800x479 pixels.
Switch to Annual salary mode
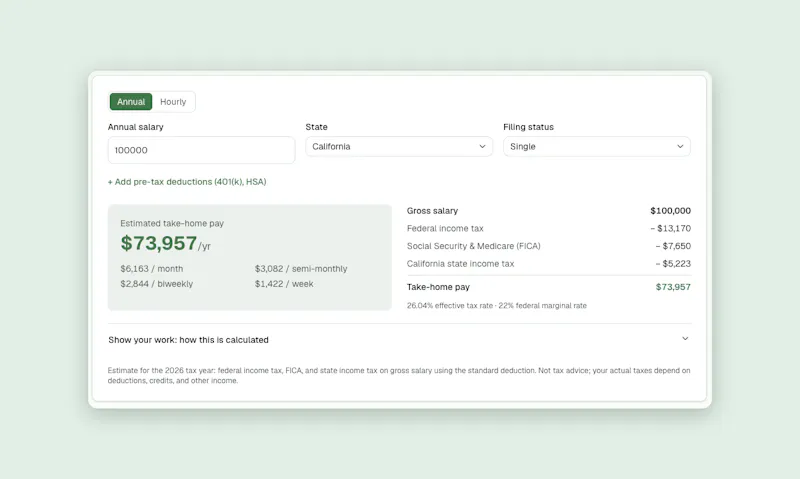[131, 102]
